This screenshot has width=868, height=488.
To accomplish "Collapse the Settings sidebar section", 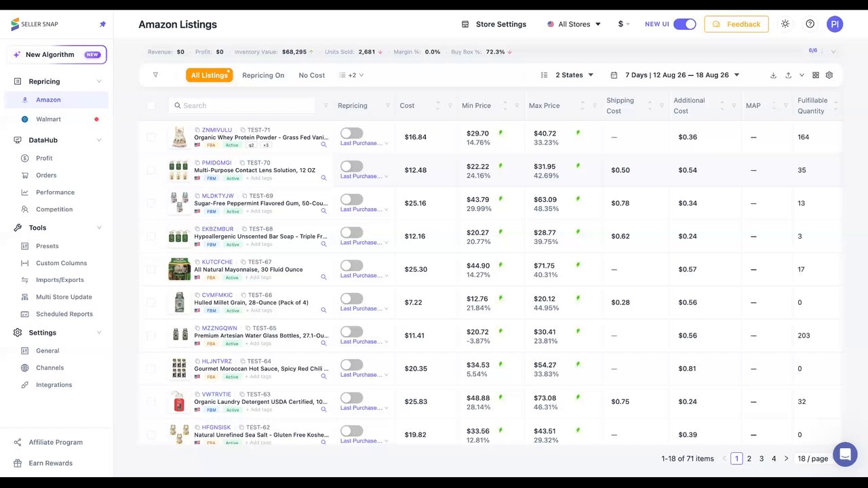I will pos(99,333).
